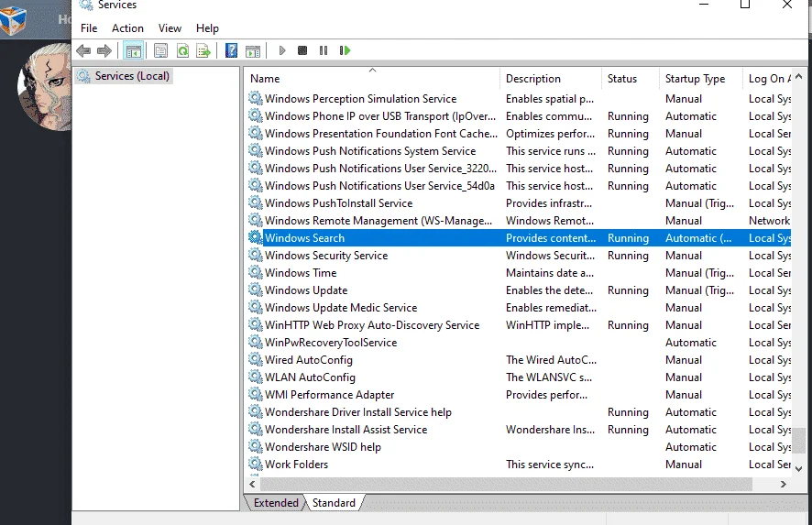Select Wondershare Driver Install Service help
The width and height of the screenshot is (812, 525).
(x=520, y=411)
